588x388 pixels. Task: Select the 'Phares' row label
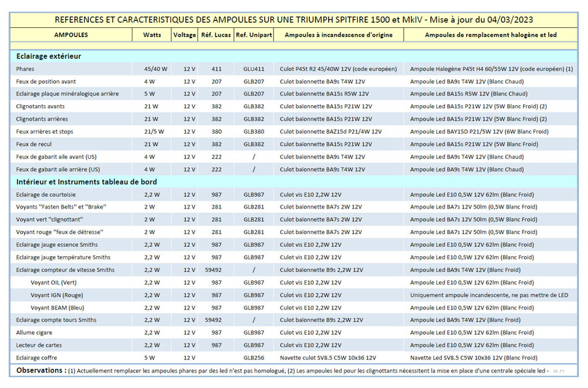(25, 69)
